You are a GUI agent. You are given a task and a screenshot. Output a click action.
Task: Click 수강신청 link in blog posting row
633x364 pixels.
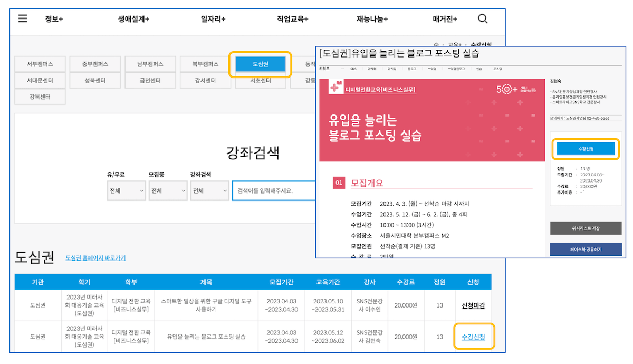(x=473, y=337)
